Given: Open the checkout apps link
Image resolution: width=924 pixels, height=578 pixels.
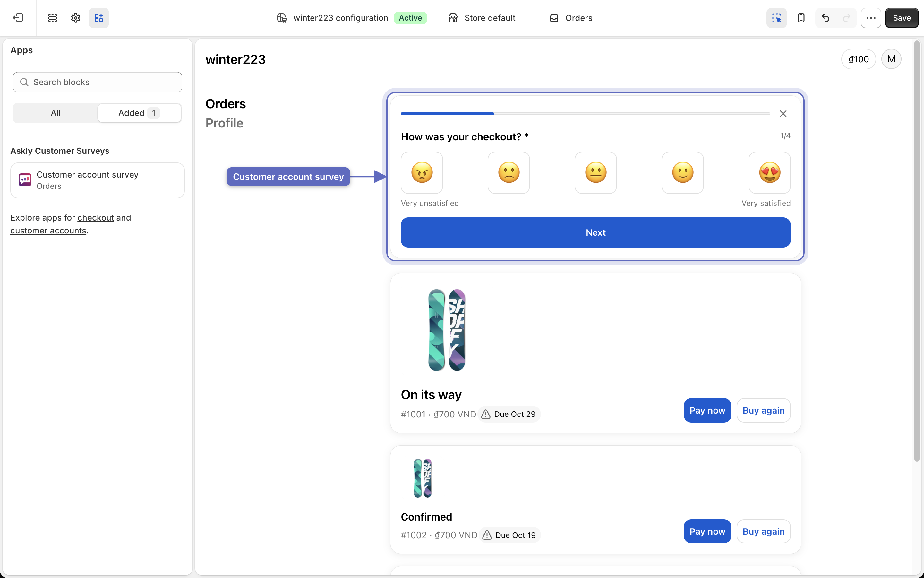Looking at the screenshot, I should click(96, 217).
